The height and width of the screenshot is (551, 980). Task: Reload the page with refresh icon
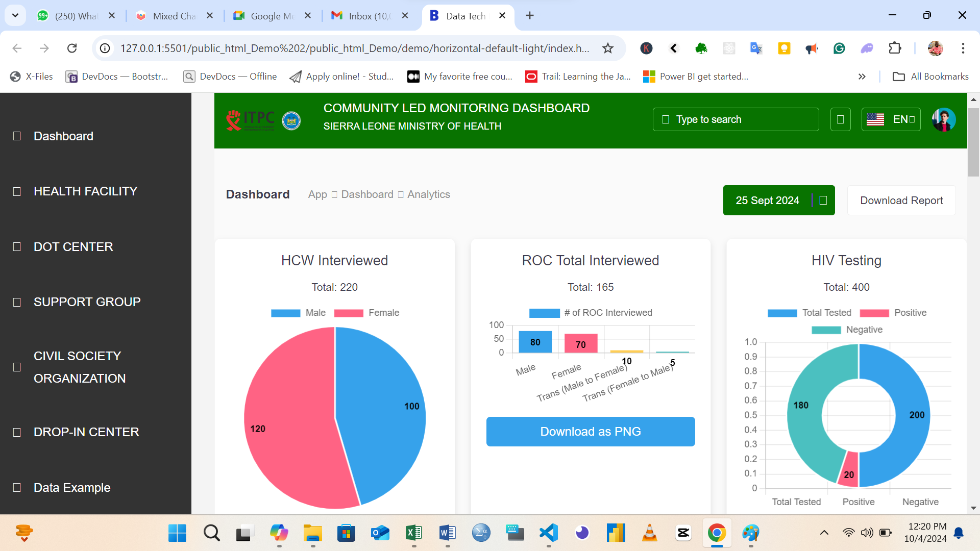tap(72, 48)
